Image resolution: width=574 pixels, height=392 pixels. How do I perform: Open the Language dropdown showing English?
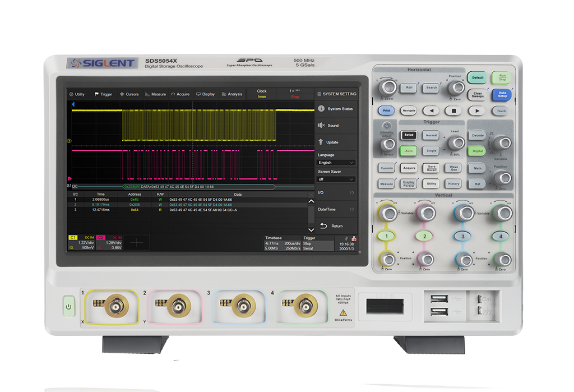(335, 162)
